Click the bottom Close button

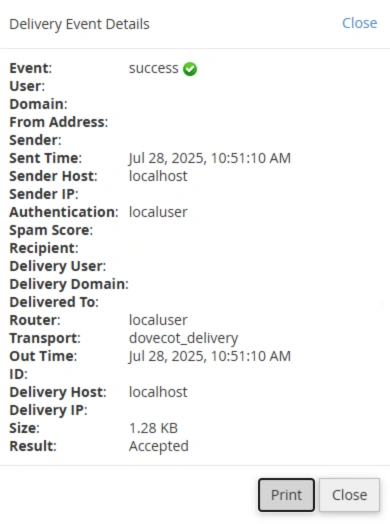(x=349, y=495)
